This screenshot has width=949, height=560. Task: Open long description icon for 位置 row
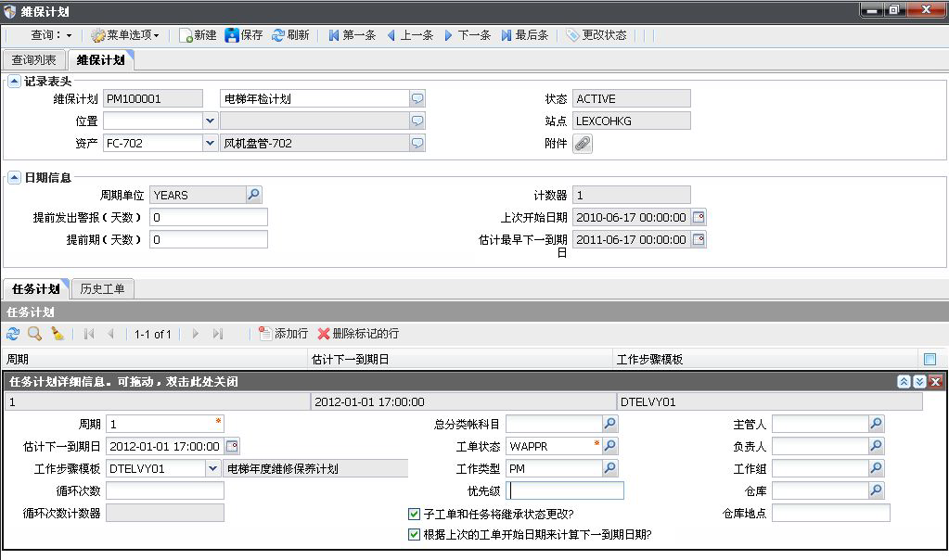(417, 121)
